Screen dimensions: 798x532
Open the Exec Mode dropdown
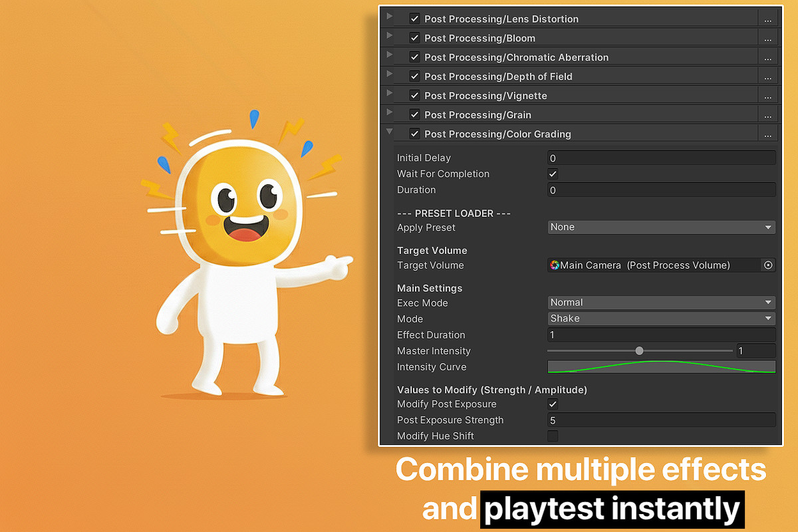pyautogui.click(x=661, y=303)
